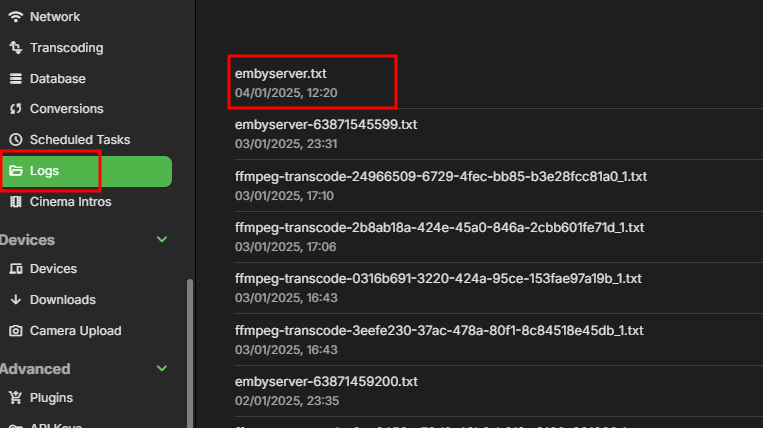Click the Camera Upload camera icon
Screen dimensions: 763x428
(x=16, y=331)
